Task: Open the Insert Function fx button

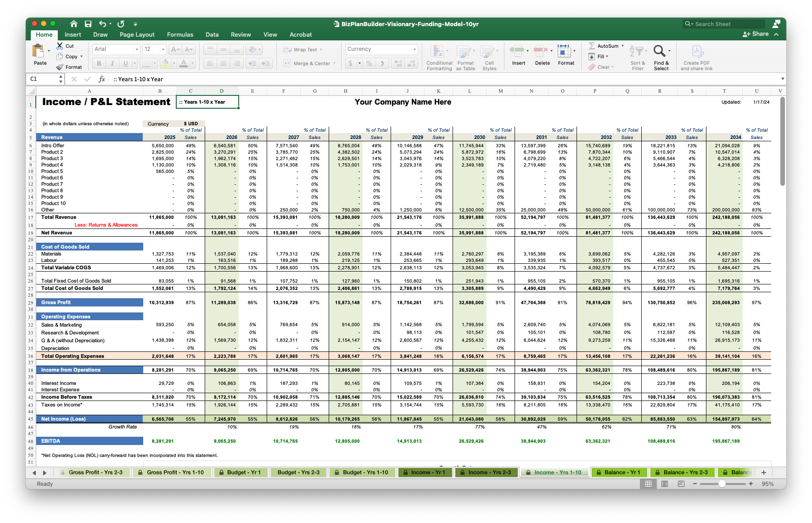Action: point(102,79)
